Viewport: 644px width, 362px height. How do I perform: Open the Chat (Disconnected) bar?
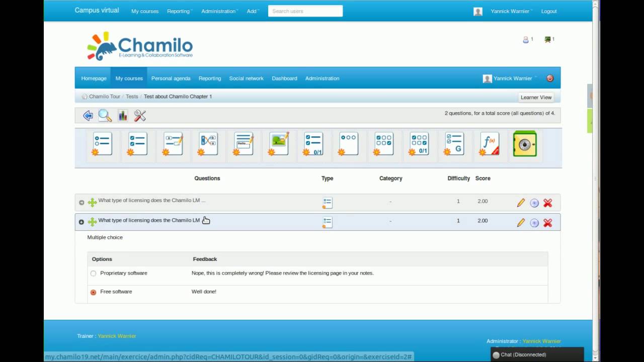(x=537, y=354)
